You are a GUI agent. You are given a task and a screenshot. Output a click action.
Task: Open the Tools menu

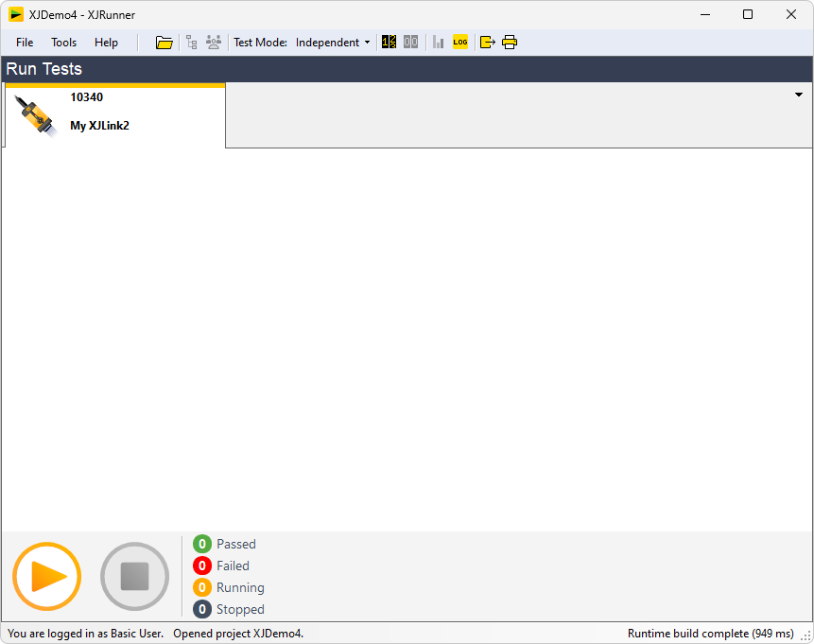click(64, 43)
